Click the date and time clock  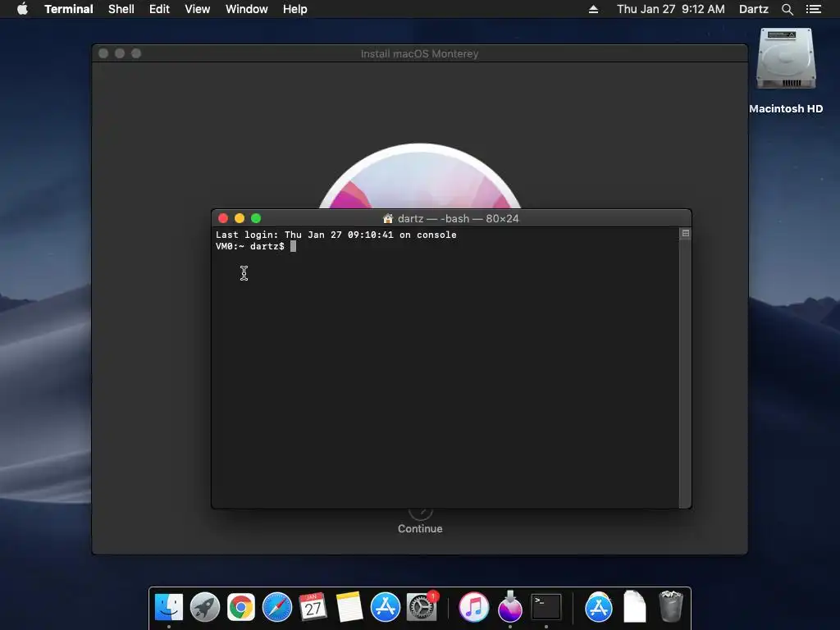coord(671,9)
